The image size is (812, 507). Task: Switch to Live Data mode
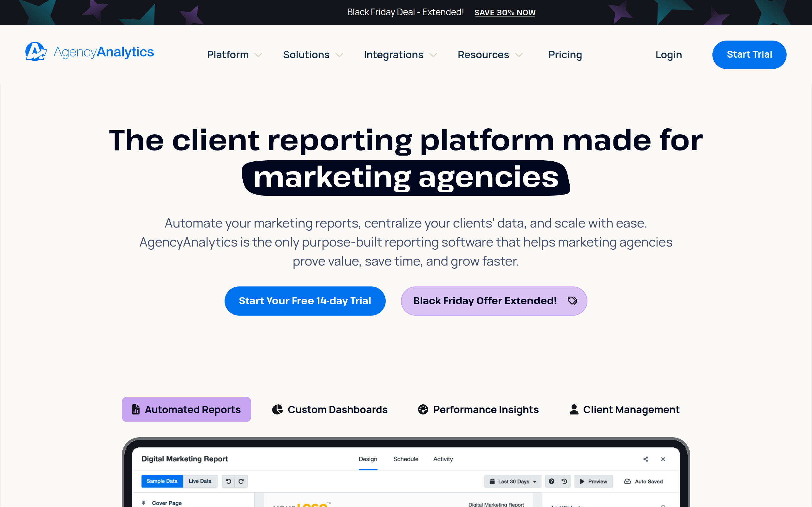click(200, 481)
